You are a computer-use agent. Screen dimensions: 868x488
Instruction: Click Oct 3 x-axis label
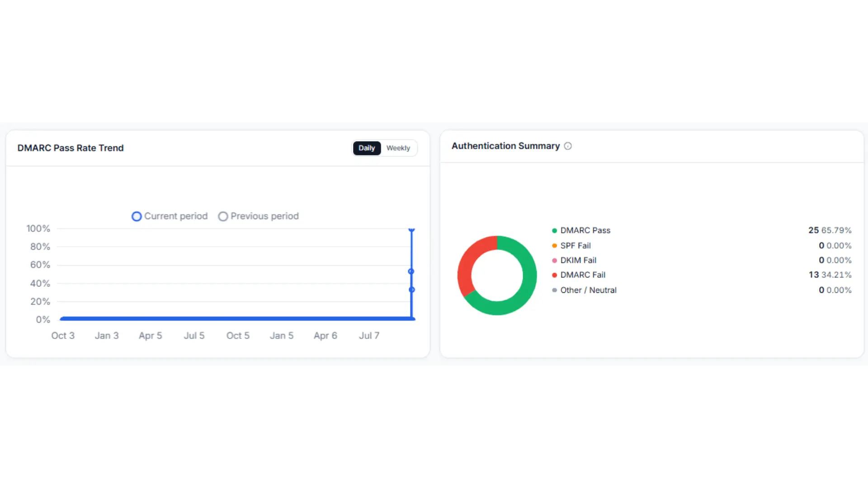(x=63, y=336)
